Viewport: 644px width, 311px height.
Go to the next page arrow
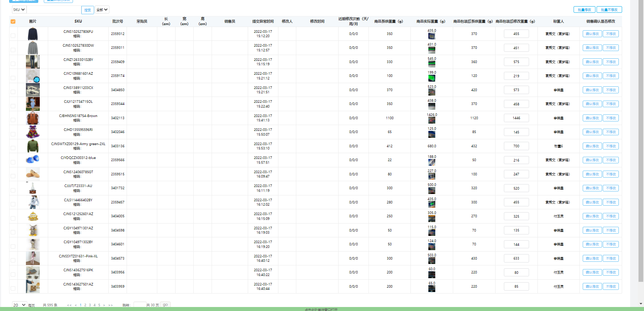tap(104, 305)
